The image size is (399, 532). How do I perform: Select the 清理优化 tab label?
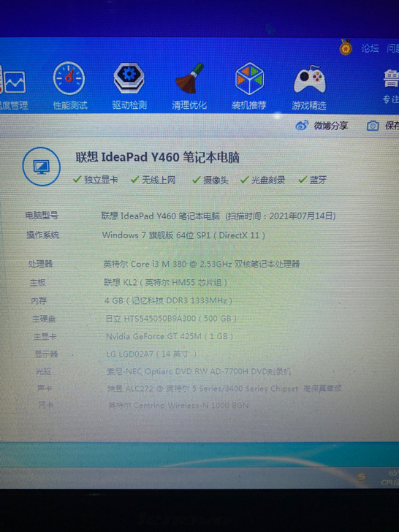pyautogui.click(x=189, y=105)
